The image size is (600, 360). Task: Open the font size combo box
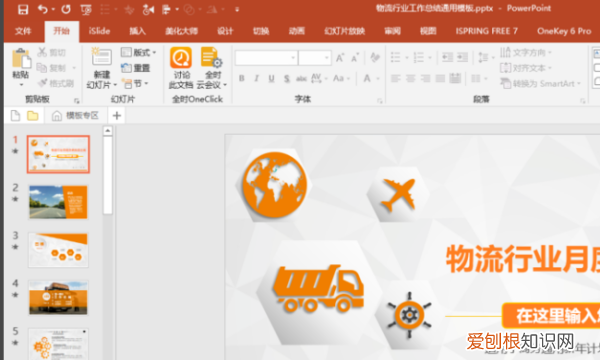(315, 58)
